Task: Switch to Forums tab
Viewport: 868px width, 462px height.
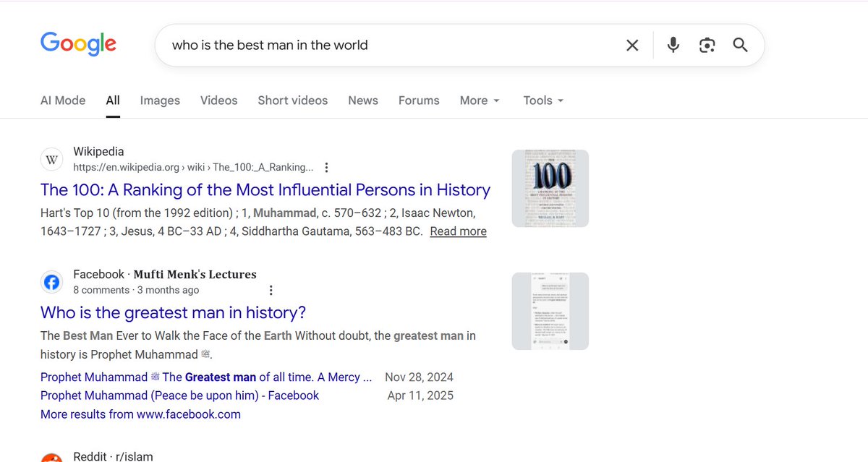Action: point(419,100)
